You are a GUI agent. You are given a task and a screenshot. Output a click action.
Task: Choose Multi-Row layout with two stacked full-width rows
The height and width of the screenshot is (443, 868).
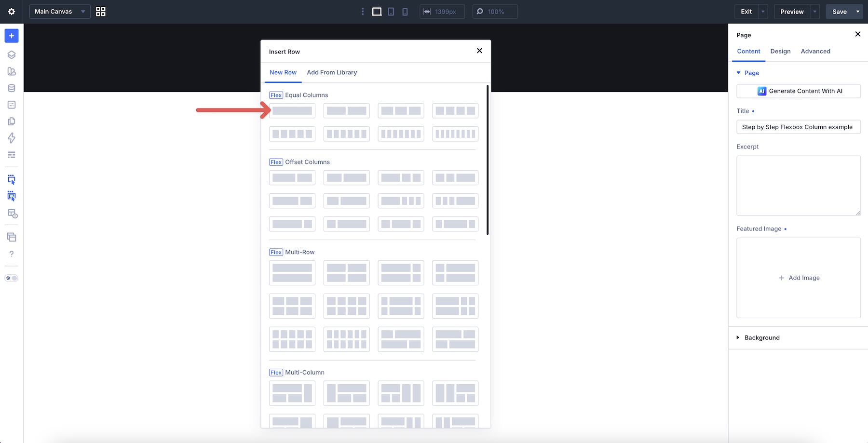click(x=292, y=273)
